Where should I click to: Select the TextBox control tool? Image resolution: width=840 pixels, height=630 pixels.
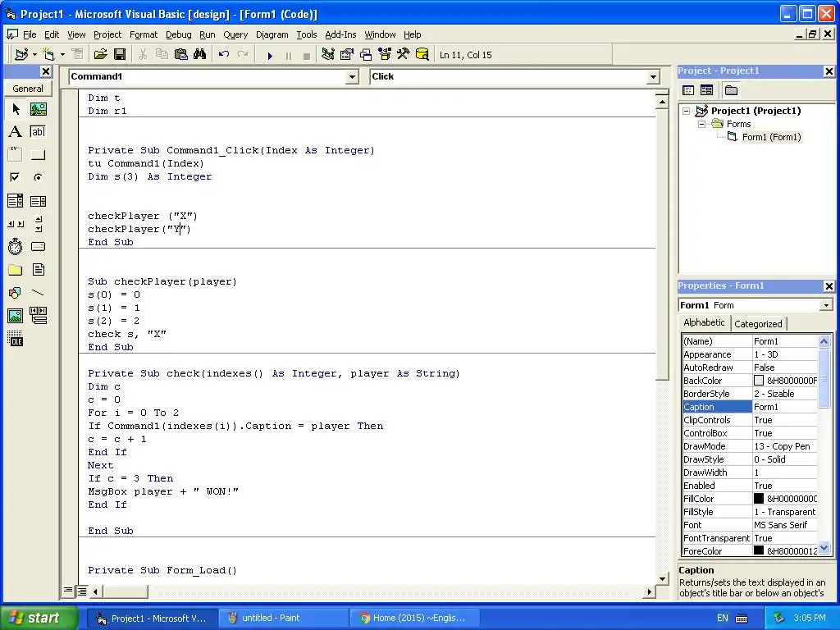coord(39,132)
